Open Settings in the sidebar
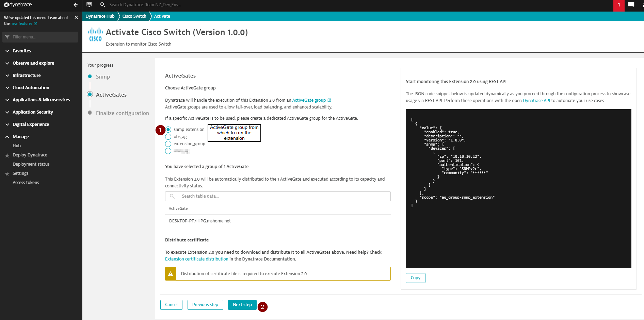Image resolution: width=644 pixels, height=320 pixels. (20, 173)
